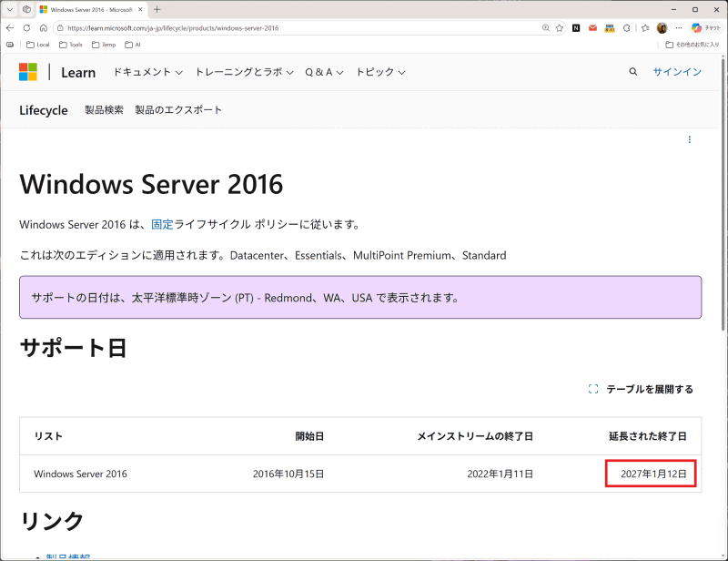Image resolution: width=728 pixels, height=561 pixels.
Task: Open the other favorites folder
Action: (692, 45)
